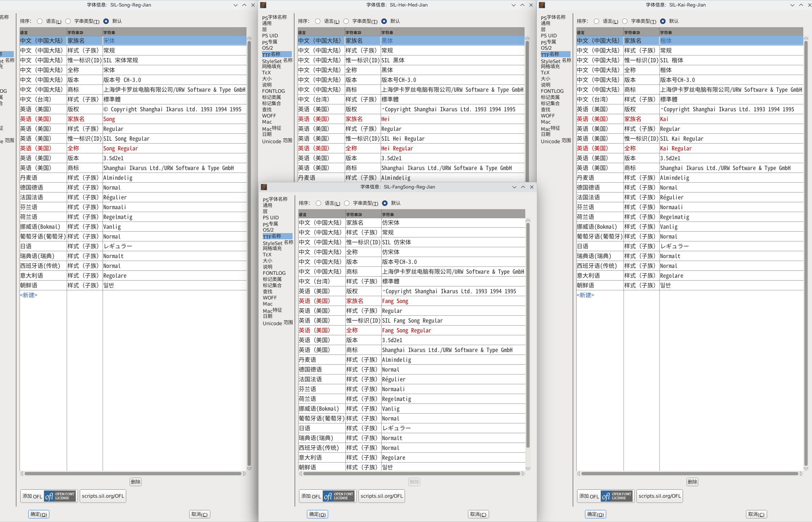The width and height of the screenshot is (812, 522).
Task: Click 取消 button in SIL-Song-Reg-Jian window
Action: 199,514
